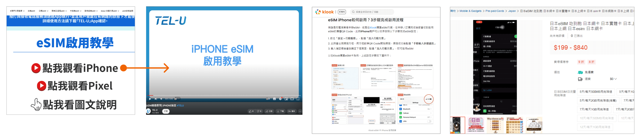This screenshot has width=644, height=139.
Task: Open the TEL-U channel avatar
Action: (x=148, y=111)
